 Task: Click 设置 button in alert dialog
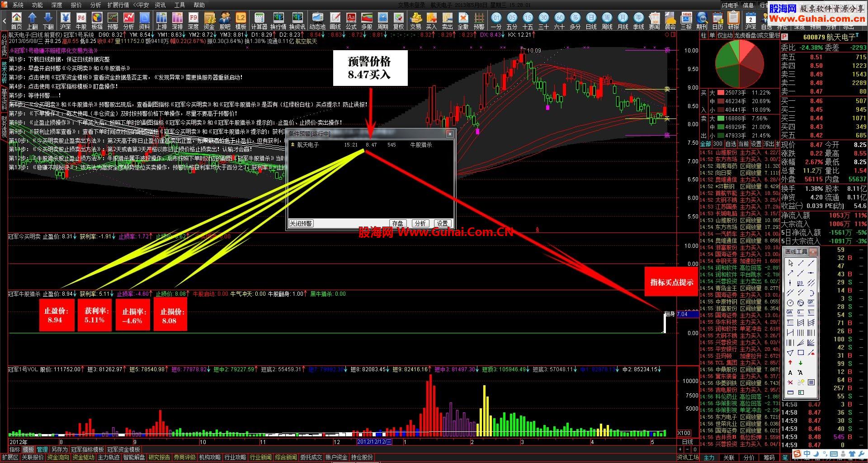443,223
